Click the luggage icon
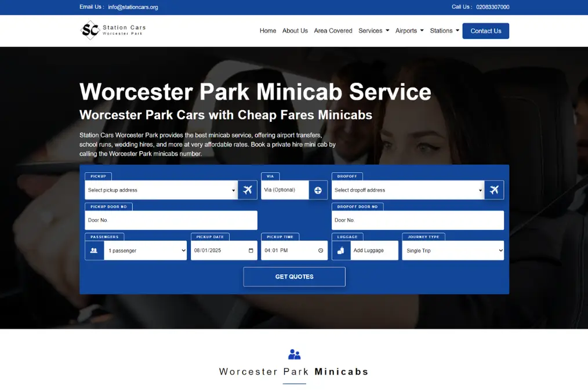This screenshot has height=392, width=588. pyautogui.click(x=341, y=251)
